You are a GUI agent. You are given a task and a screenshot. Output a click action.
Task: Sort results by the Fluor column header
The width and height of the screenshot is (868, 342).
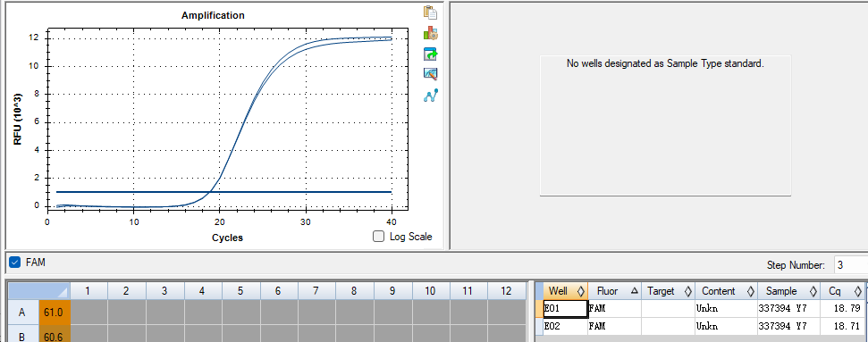click(x=614, y=290)
